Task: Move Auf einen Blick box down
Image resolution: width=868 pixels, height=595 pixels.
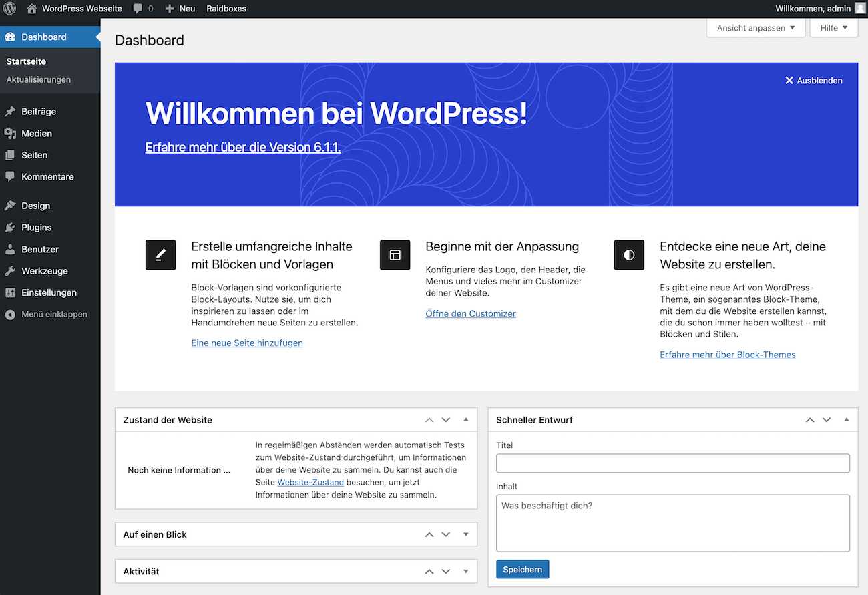Action: pyautogui.click(x=446, y=534)
